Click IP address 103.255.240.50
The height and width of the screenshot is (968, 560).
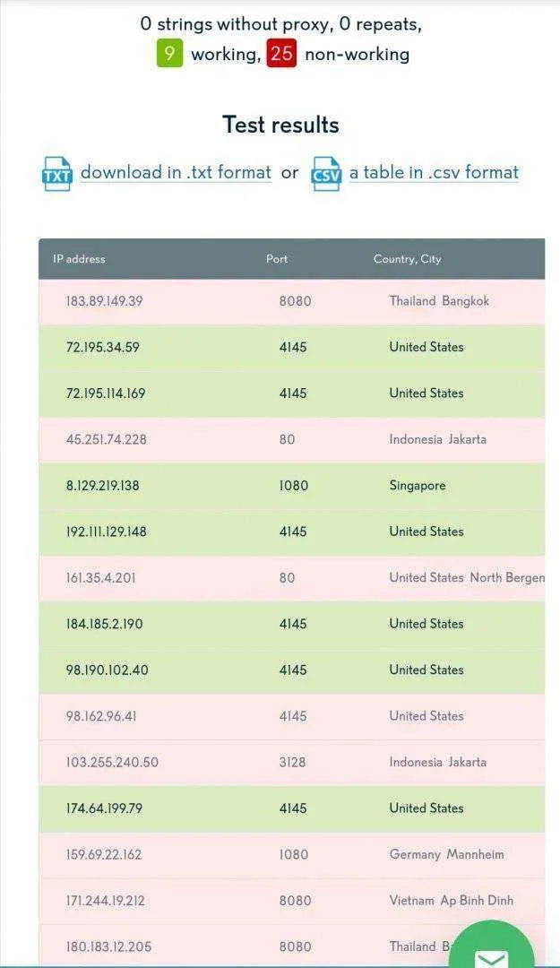pyautogui.click(x=112, y=763)
